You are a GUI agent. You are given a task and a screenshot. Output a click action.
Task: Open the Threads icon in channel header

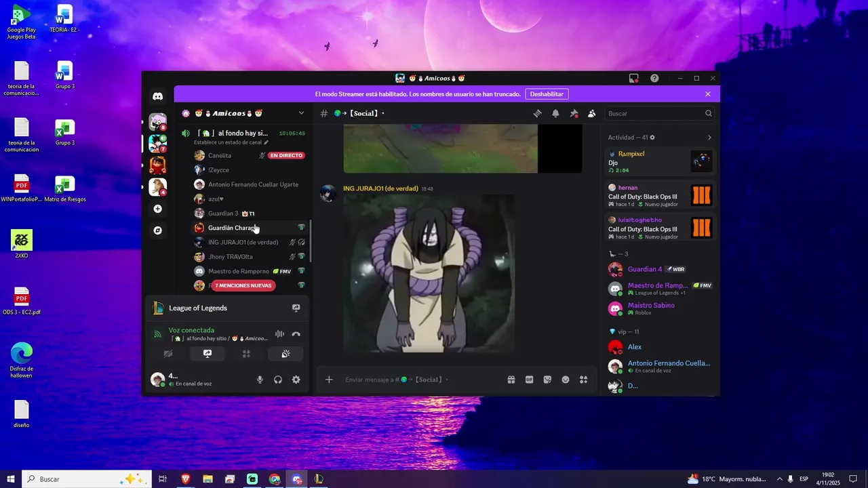tap(538, 113)
